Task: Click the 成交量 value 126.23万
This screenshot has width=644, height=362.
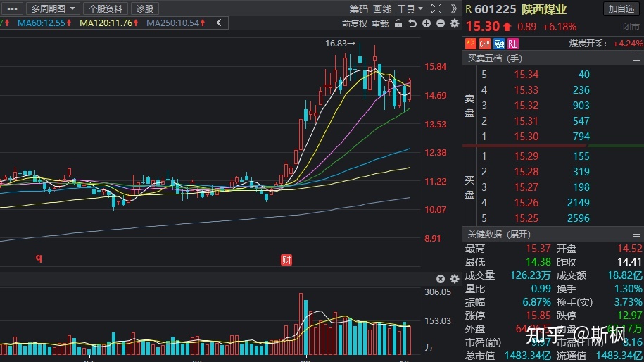Action: point(530,275)
